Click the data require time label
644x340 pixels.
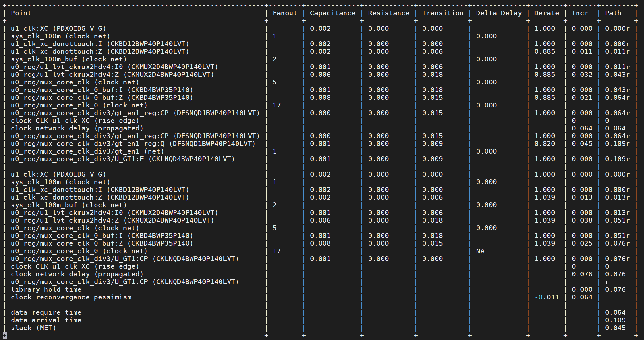[x=46, y=312]
